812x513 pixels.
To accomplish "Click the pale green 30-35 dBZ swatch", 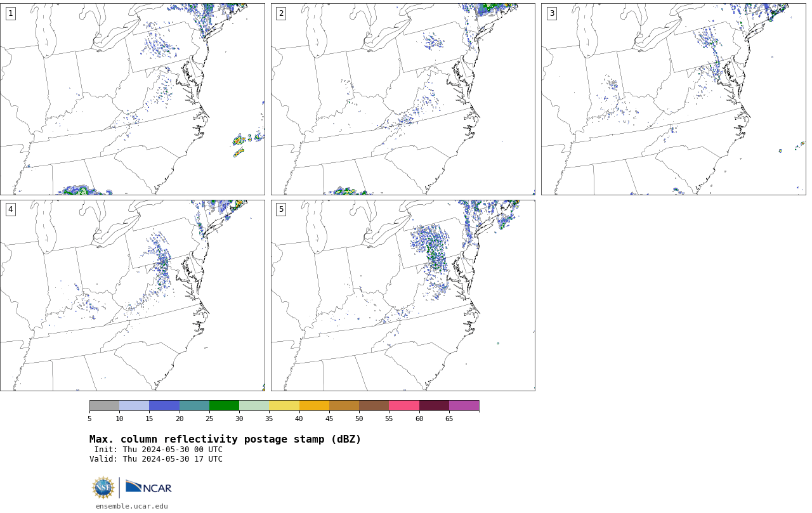I will 254,406.
